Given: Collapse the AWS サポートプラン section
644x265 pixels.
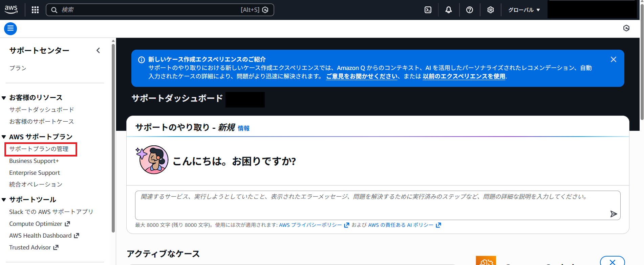Looking at the screenshot, I should click(4, 137).
